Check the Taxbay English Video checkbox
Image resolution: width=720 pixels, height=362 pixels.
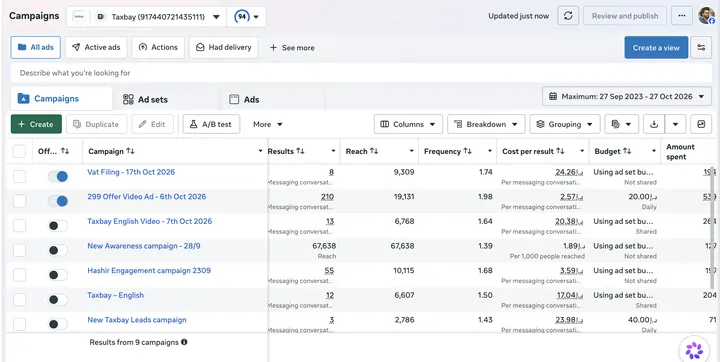[19, 226]
